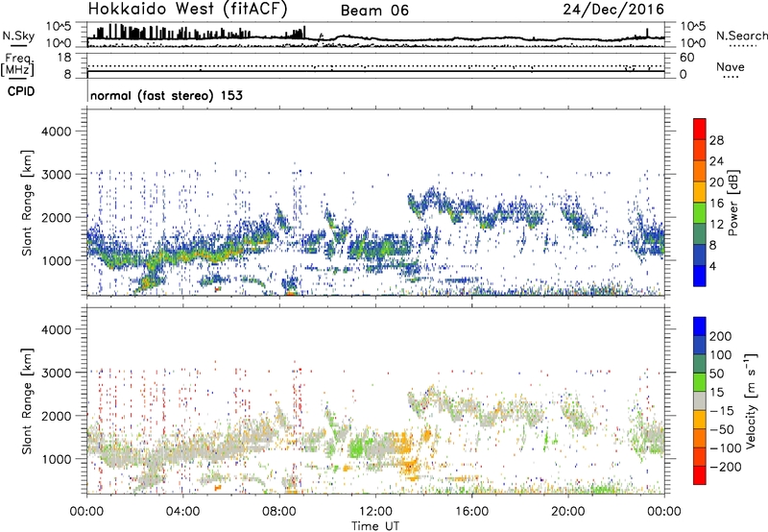
Task: Click the 04:00 time axis tick label
Action: (x=182, y=512)
